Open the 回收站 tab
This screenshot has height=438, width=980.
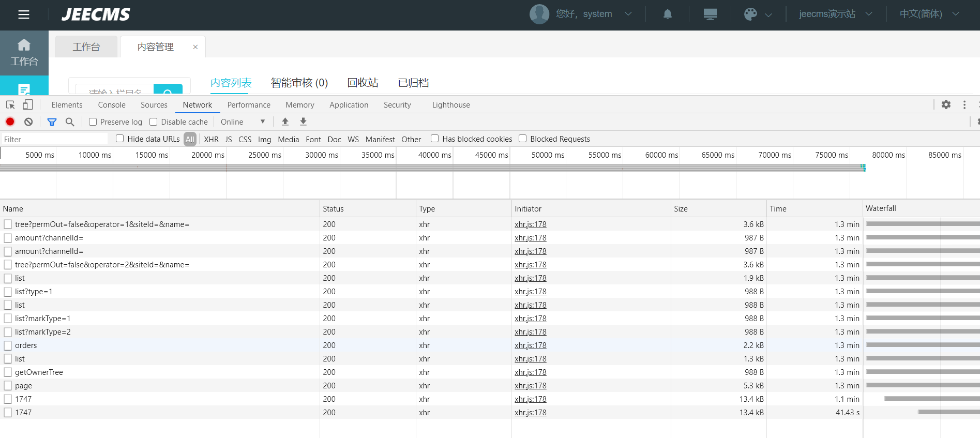click(363, 83)
